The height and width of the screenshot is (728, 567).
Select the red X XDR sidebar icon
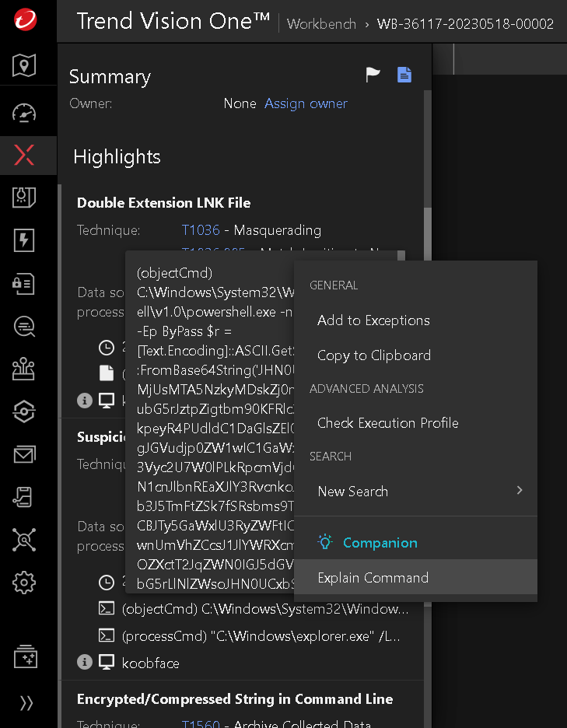[x=25, y=155]
